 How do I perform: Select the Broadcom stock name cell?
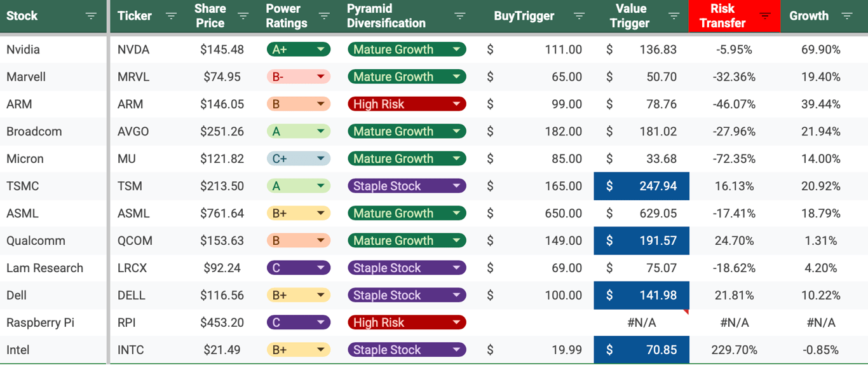click(x=34, y=132)
